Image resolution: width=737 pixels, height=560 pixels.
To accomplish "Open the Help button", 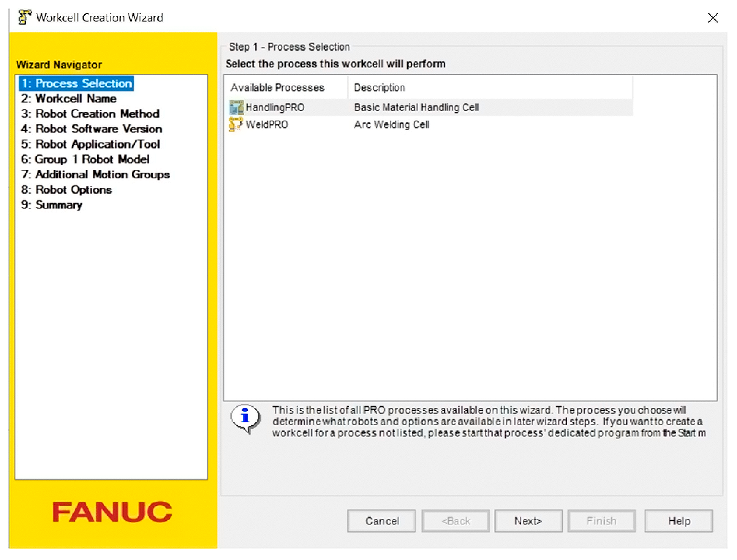I will (x=678, y=521).
